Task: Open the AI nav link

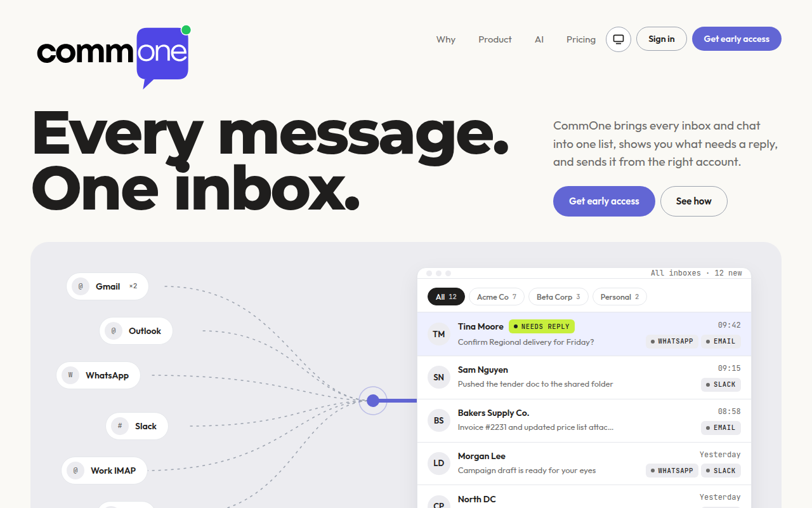Action: [x=539, y=39]
